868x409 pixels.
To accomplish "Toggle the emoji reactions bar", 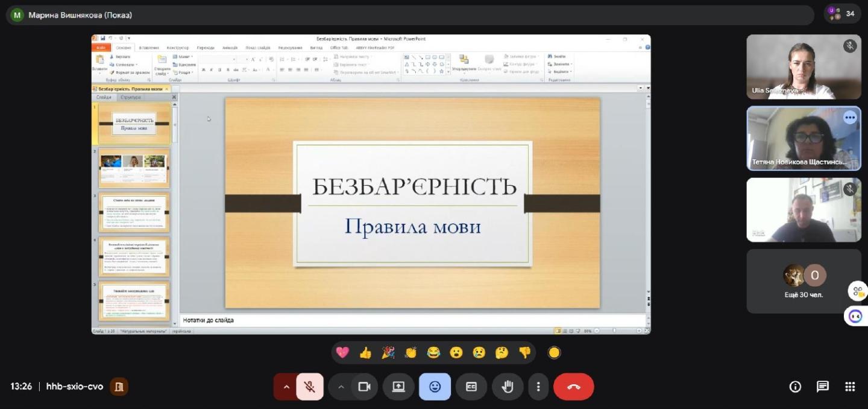I will 435,387.
